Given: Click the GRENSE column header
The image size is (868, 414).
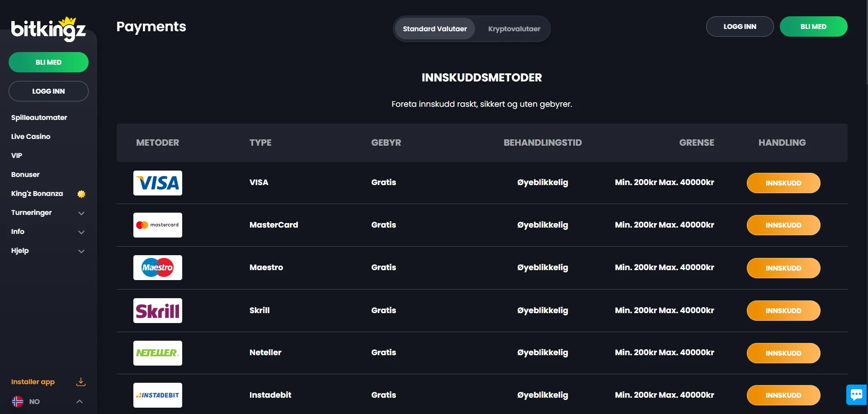Looking at the screenshot, I should tap(697, 143).
